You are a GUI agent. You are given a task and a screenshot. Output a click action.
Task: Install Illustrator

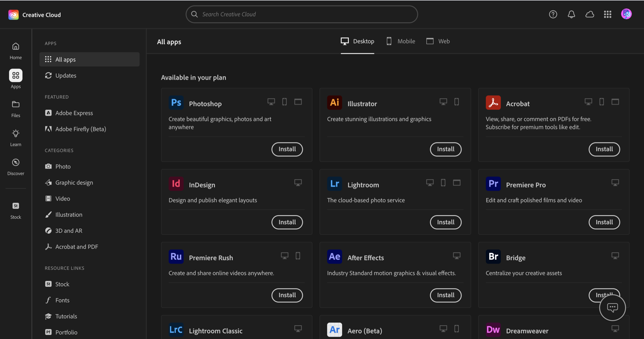tap(445, 149)
